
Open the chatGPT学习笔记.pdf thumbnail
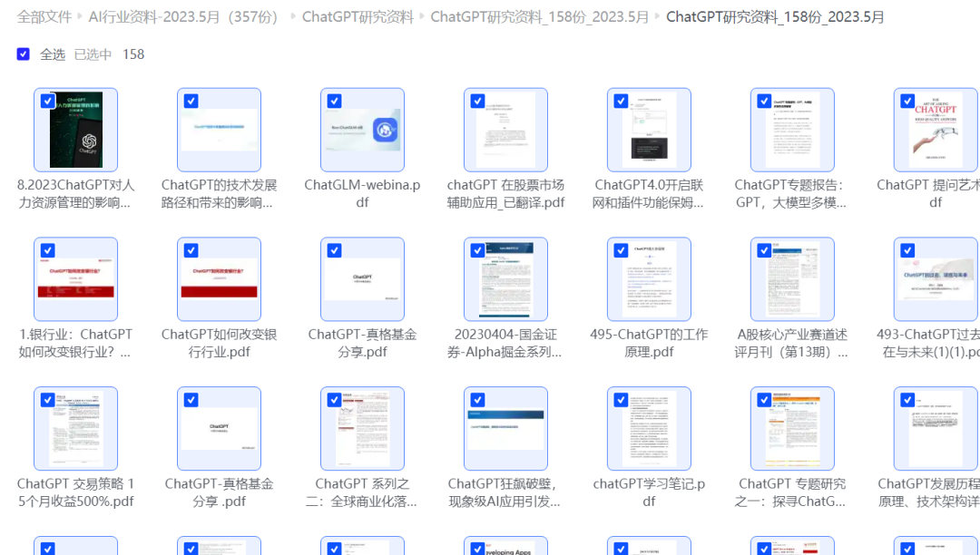[649, 428]
